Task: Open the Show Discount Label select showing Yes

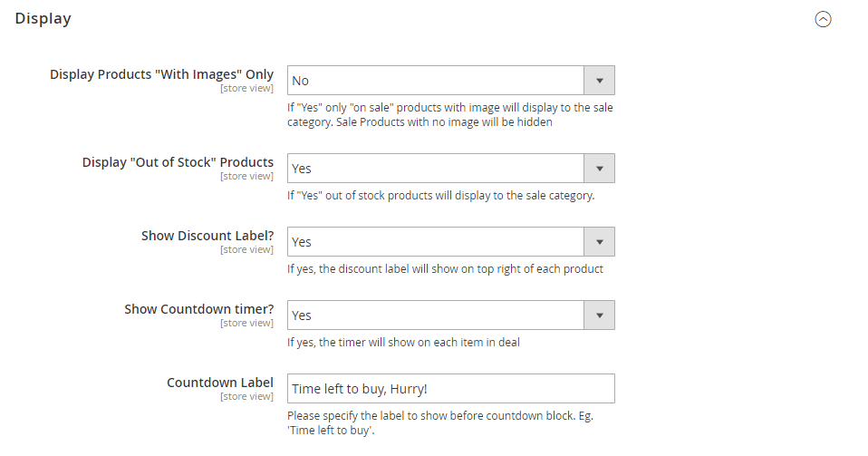Action: click(435, 242)
